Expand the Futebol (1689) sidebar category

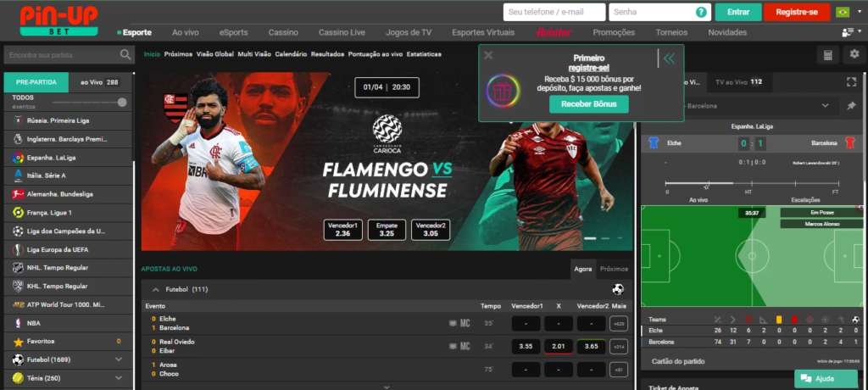click(119, 359)
